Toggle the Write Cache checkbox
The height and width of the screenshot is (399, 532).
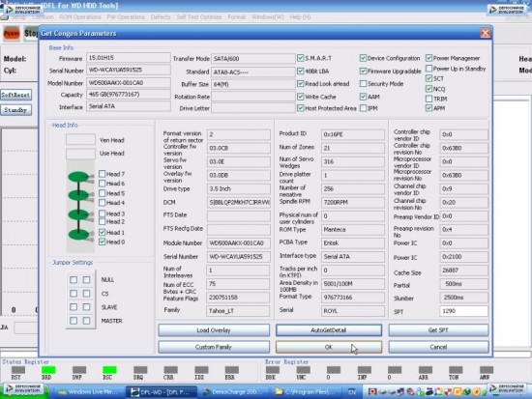click(x=300, y=97)
